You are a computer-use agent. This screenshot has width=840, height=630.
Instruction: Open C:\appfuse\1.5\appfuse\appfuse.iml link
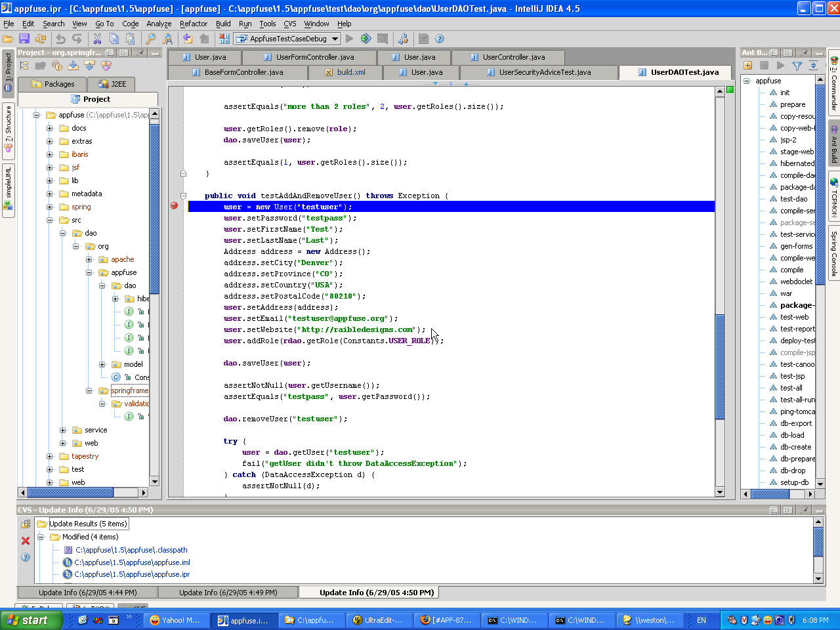(x=133, y=562)
